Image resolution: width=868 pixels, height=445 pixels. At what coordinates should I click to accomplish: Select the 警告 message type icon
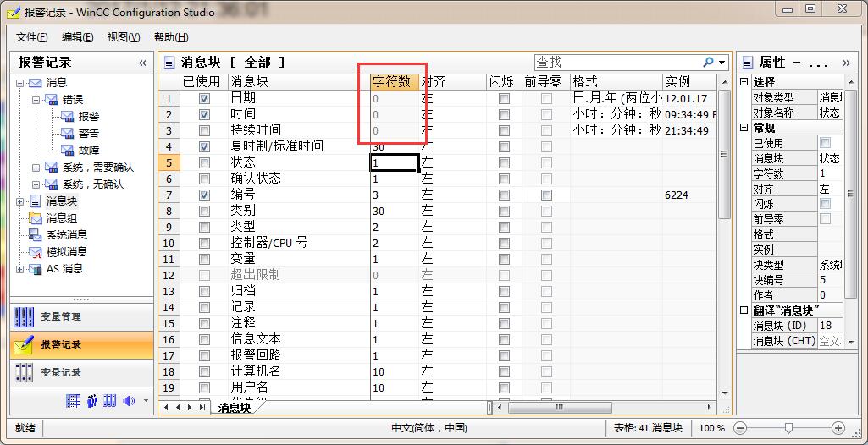[x=67, y=133]
